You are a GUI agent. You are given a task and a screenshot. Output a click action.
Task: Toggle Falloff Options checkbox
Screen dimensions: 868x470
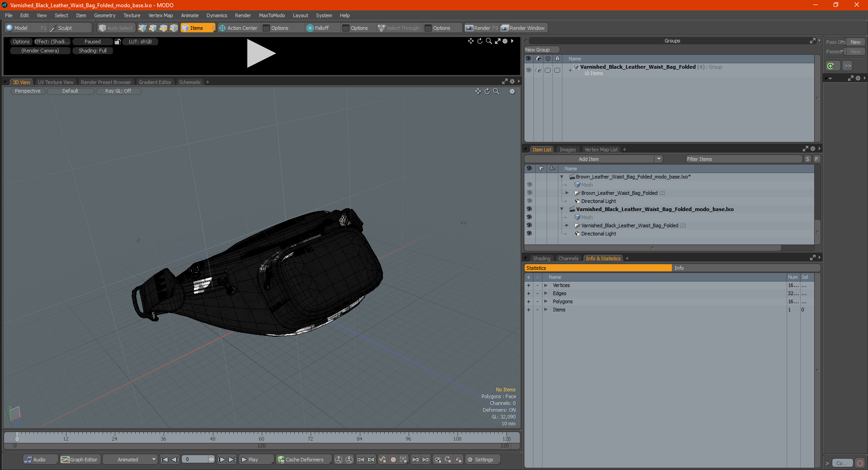pyautogui.click(x=346, y=28)
